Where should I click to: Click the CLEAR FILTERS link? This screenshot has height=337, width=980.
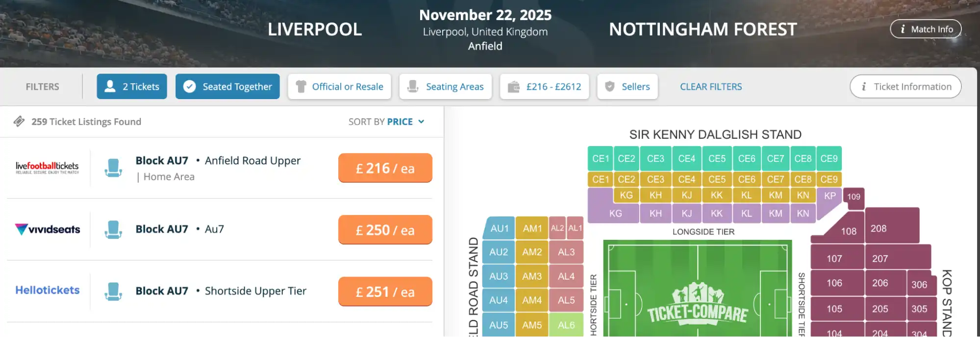coord(710,86)
